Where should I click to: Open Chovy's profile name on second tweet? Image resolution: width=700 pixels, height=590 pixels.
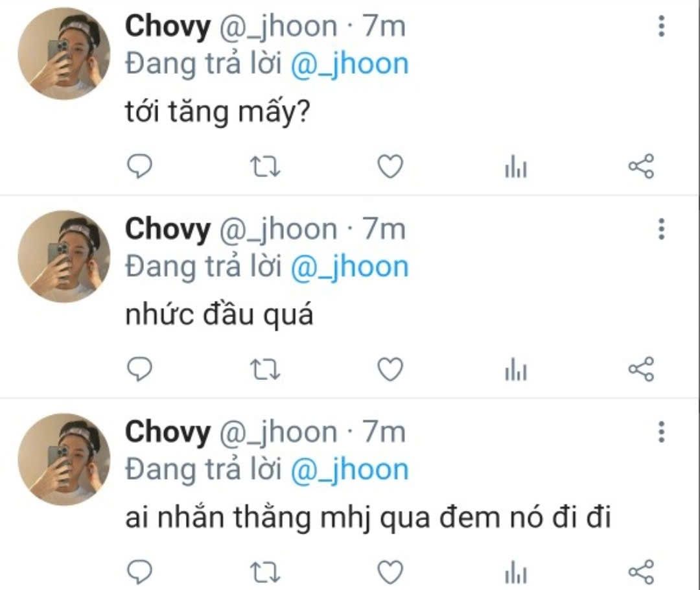pyautogui.click(x=167, y=230)
